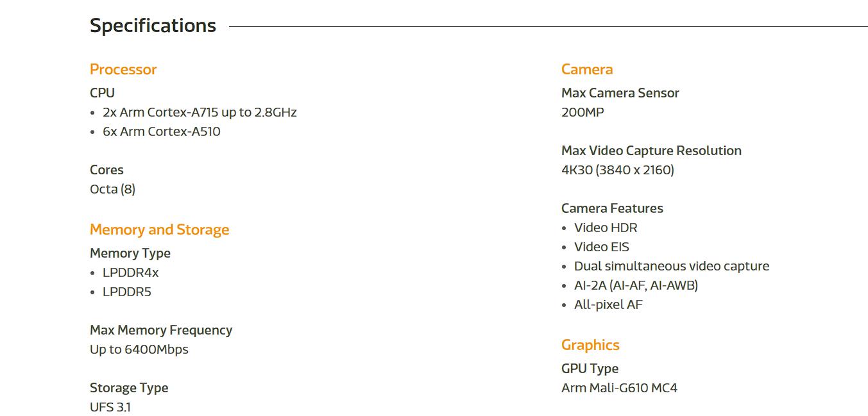This screenshot has width=868, height=416.
Task: Click the CPU label
Action: pos(102,93)
